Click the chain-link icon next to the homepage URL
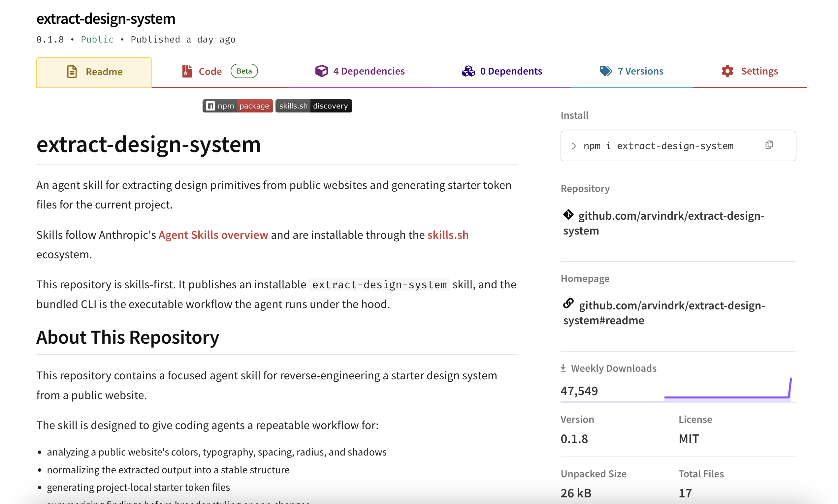The width and height of the screenshot is (838, 504). click(568, 304)
